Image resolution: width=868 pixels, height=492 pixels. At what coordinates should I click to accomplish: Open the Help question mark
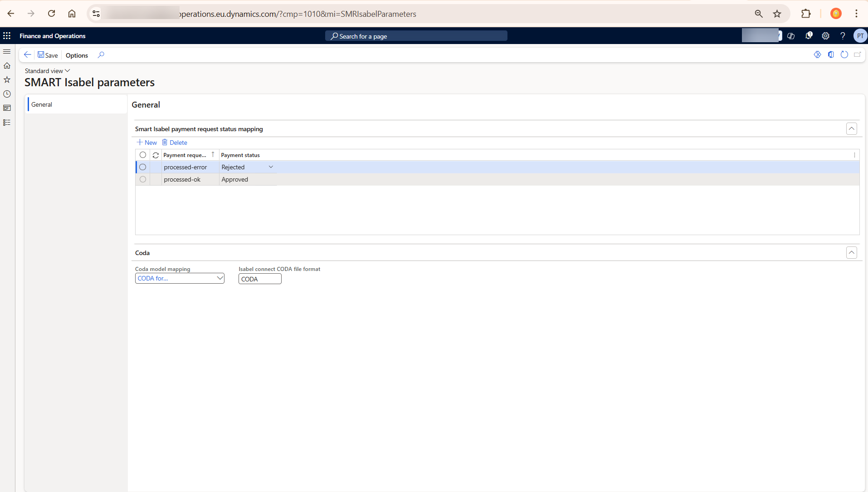click(843, 36)
